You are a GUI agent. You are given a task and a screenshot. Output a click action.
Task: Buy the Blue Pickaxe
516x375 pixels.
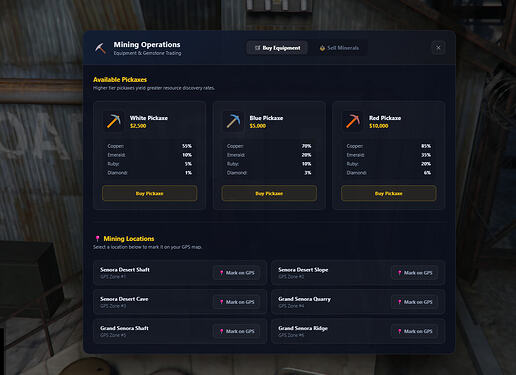269,193
